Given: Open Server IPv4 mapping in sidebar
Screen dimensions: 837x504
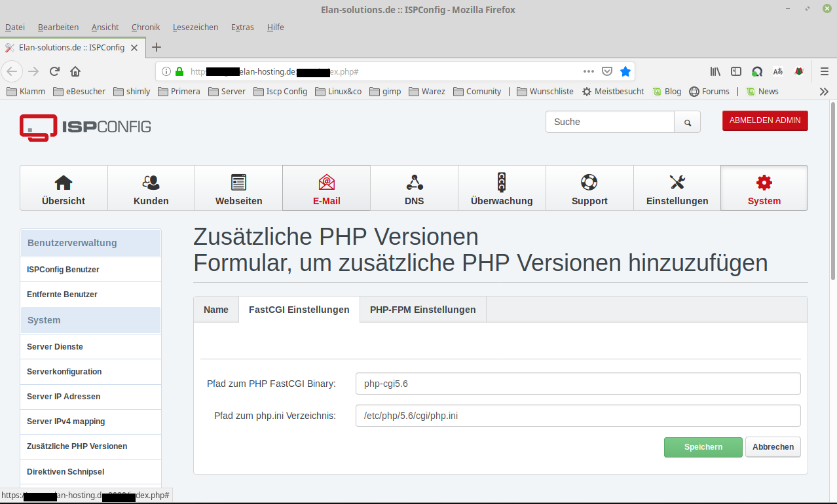Looking at the screenshot, I should [x=90, y=422].
